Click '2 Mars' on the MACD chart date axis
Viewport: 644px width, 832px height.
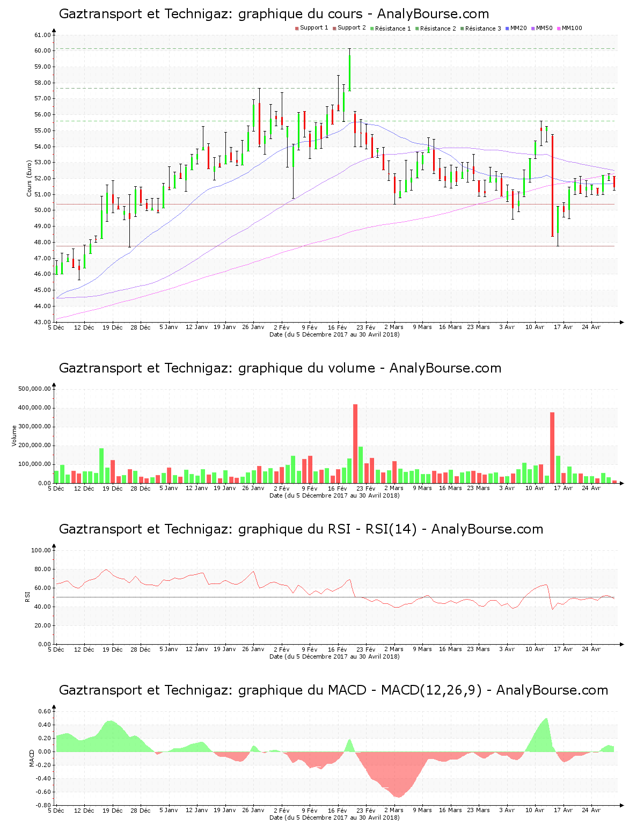click(x=394, y=811)
